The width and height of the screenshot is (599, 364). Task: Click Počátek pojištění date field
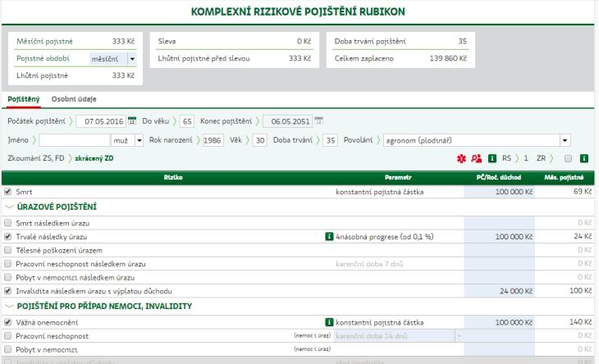pos(102,121)
